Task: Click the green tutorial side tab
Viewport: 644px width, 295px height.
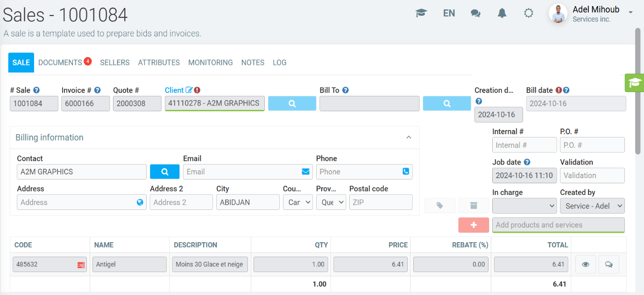Action: click(634, 83)
